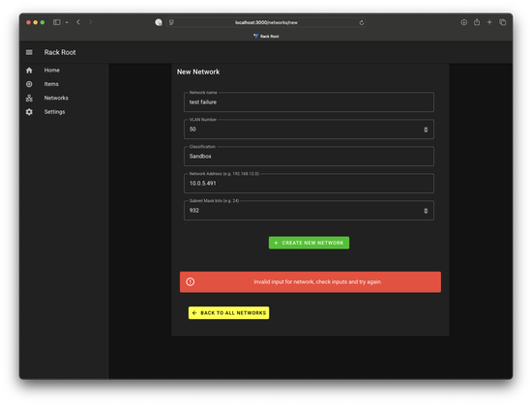
Task: Click the browser downloads icon
Action: [463, 22]
